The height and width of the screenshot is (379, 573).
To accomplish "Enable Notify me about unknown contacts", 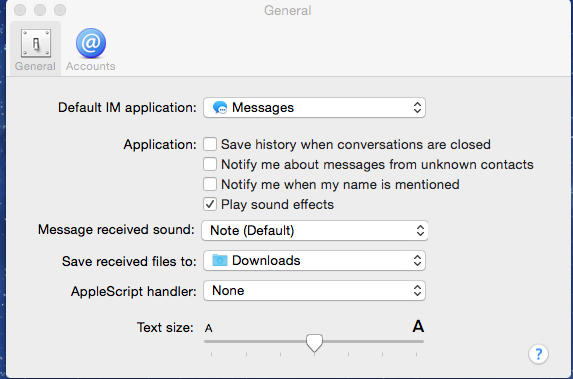I will point(210,164).
